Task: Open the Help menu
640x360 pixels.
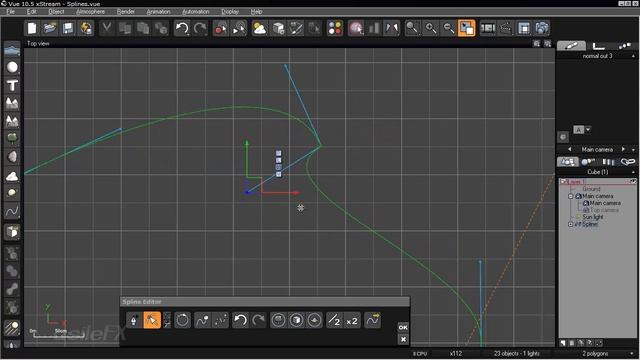Action: 256,11
